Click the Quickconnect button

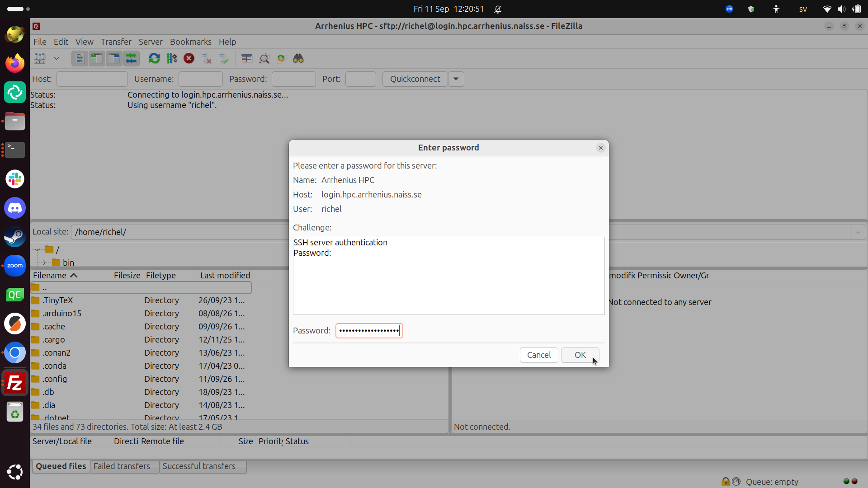click(415, 79)
